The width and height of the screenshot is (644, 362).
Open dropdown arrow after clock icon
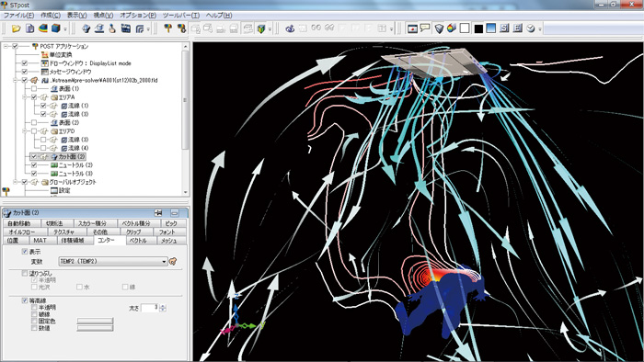[x=540, y=28]
